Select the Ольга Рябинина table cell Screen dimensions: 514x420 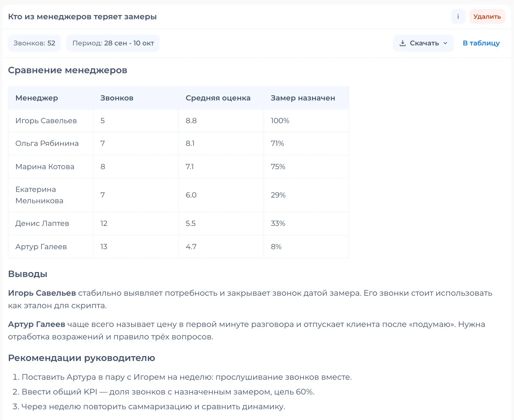(51, 144)
